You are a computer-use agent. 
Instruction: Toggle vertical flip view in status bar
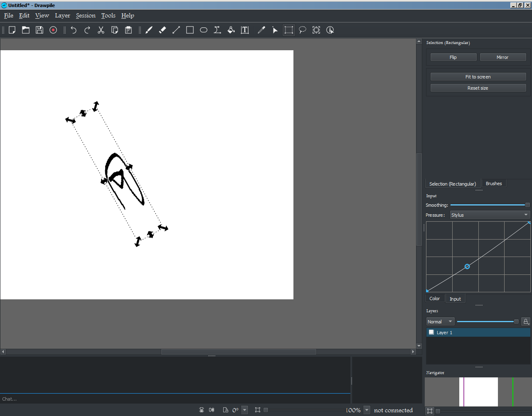tap(202, 410)
